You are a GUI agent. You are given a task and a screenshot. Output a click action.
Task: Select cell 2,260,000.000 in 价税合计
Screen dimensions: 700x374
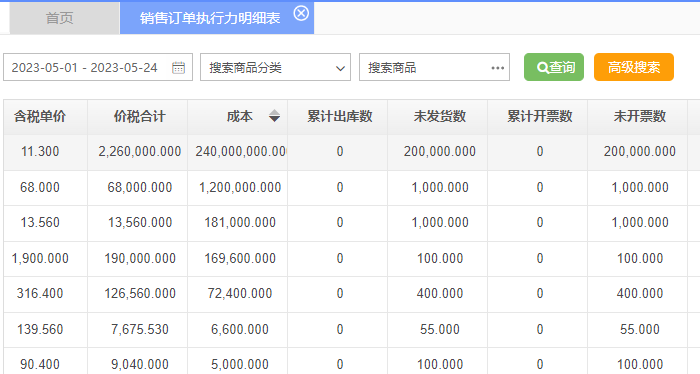tap(138, 152)
